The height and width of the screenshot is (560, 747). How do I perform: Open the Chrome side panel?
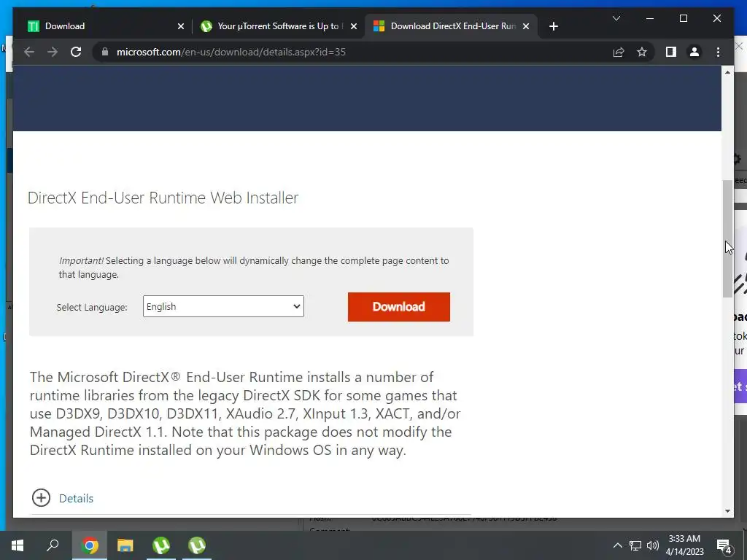(671, 52)
